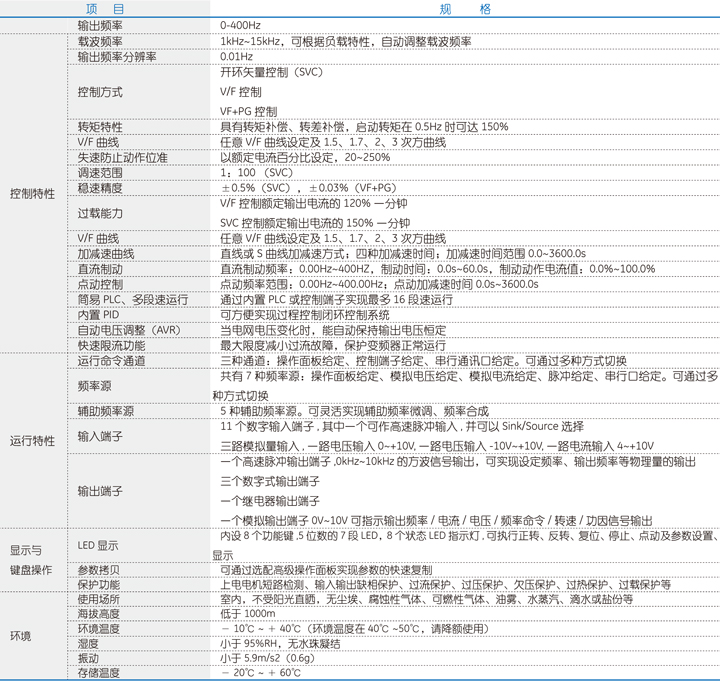
Task: Click the 直流制动 row label
Action: [101, 269]
